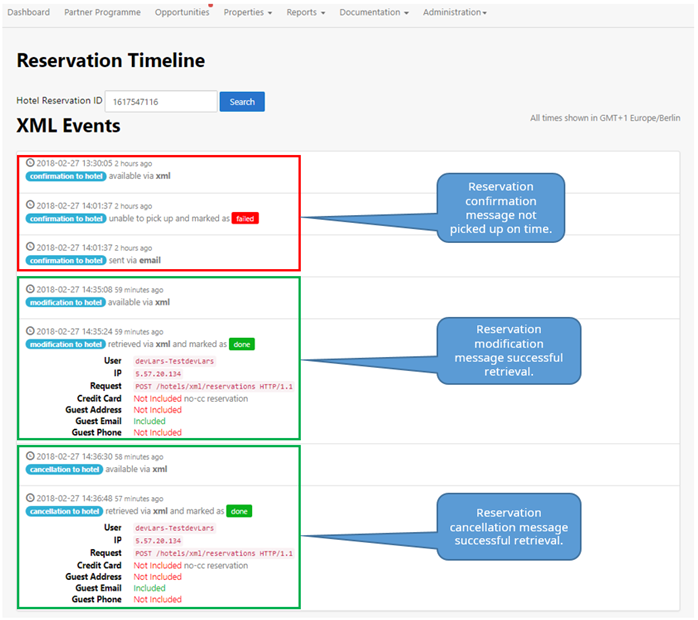Screen dimensions: 698x620
Task: Click first 'cancellation to hotel' label badge
Action: click(x=65, y=469)
